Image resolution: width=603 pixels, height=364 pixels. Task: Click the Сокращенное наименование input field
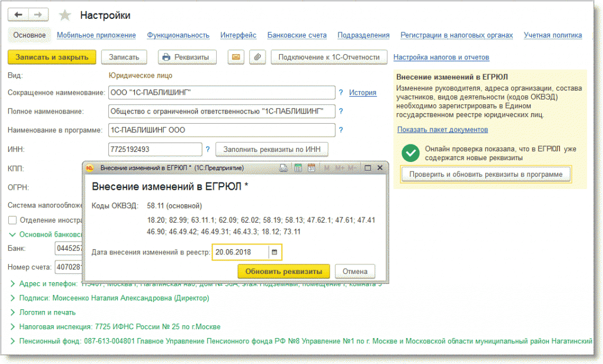(221, 93)
